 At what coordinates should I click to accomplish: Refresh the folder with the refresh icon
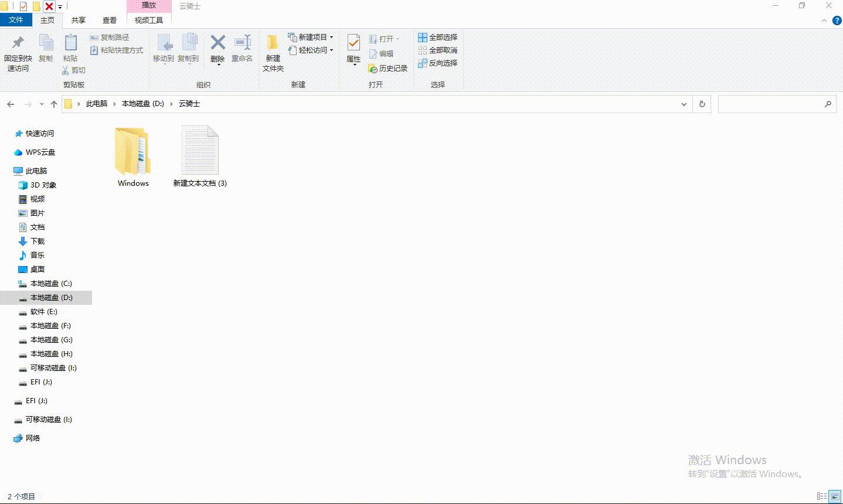pos(702,104)
